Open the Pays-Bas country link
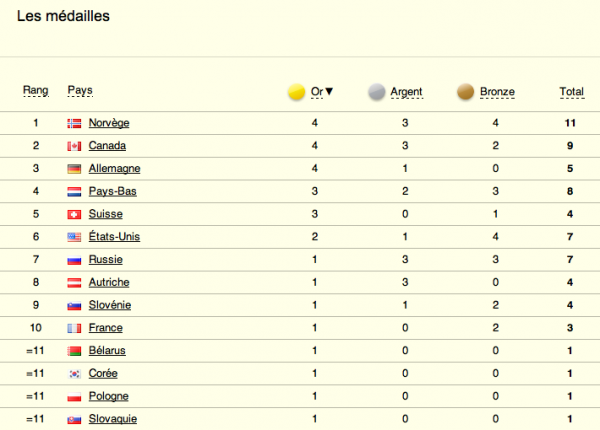 112,191
